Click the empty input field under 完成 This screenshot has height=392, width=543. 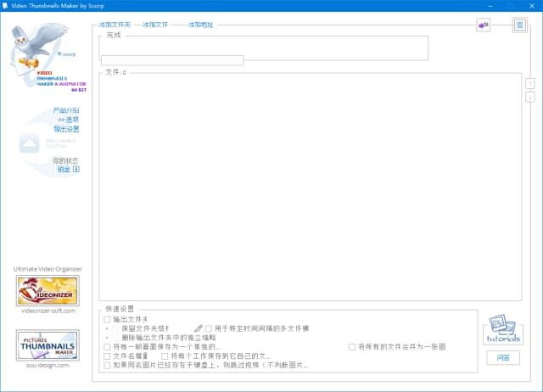[172, 60]
